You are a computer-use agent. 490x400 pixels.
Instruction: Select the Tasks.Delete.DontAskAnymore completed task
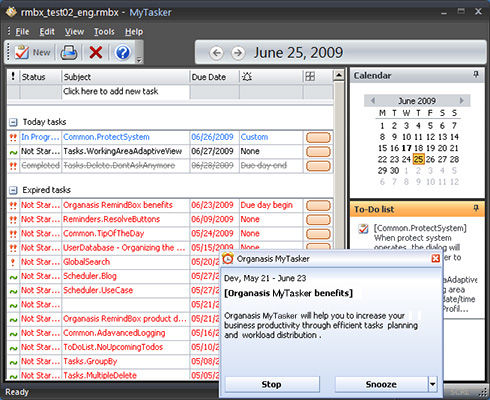coord(119,165)
